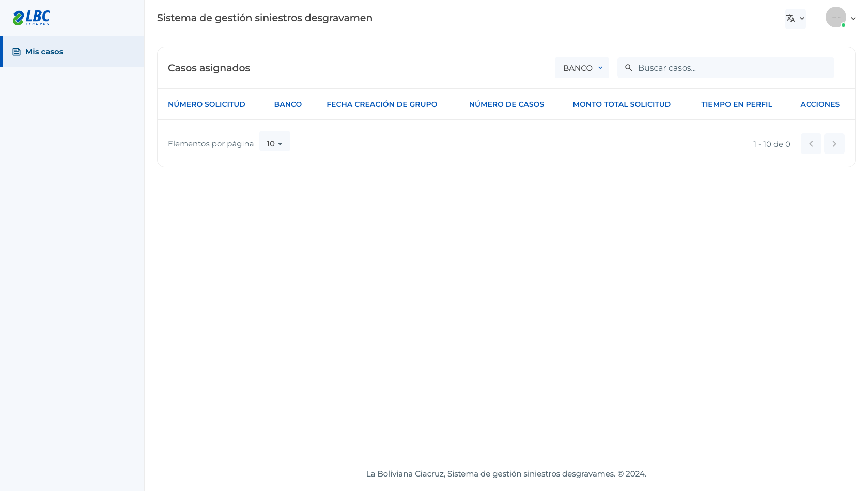Click the ACCIONES column header

click(820, 104)
